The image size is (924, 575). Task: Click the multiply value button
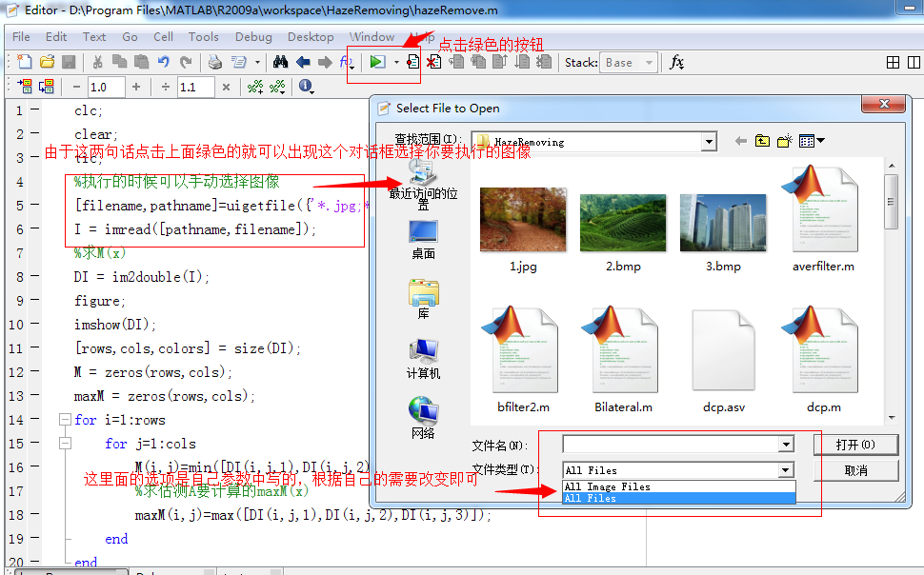click(226, 87)
